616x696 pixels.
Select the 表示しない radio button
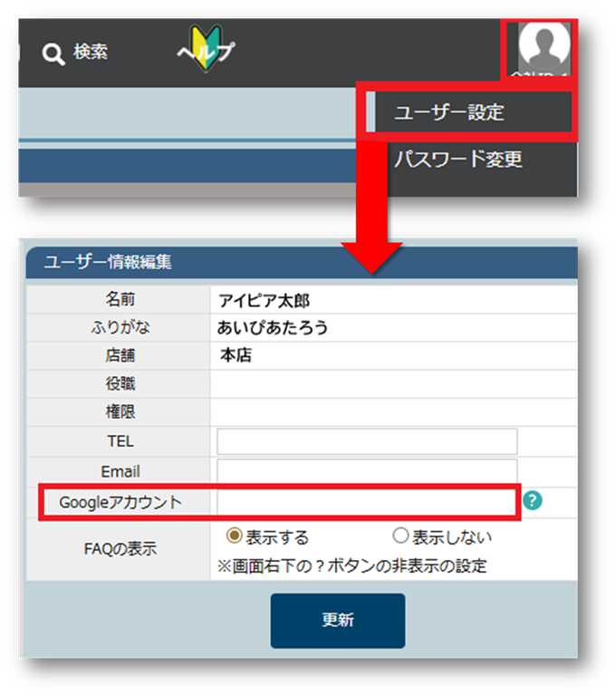coord(400,537)
